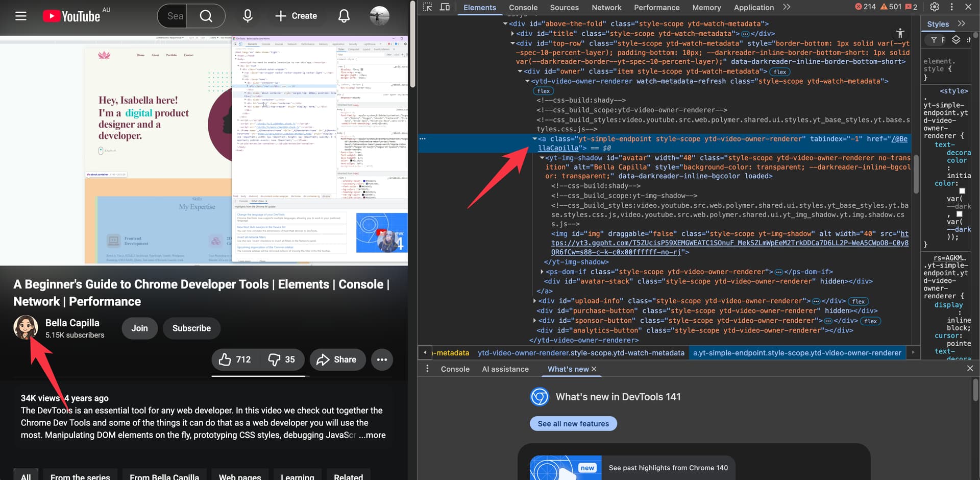Expand the div id="upload-info" node
980x480 pixels.
pyautogui.click(x=534, y=301)
